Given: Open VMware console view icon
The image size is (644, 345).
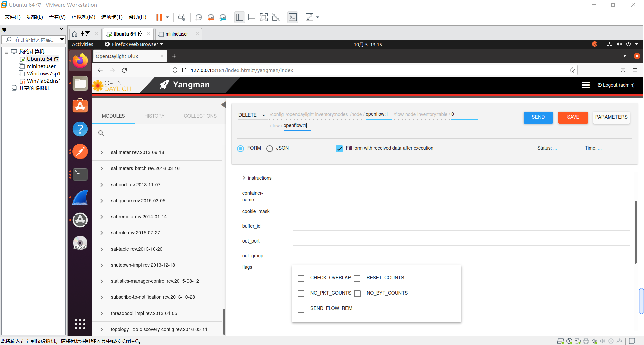Looking at the screenshot, I should coord(292,17).
